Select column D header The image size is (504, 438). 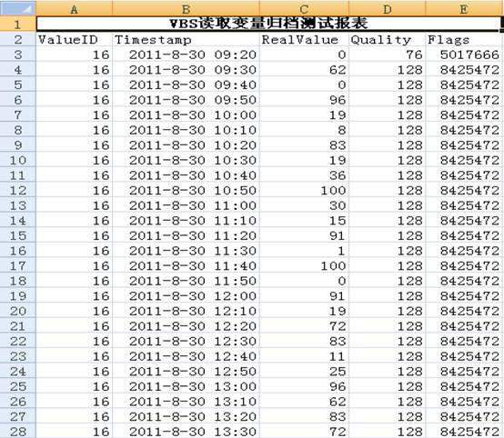point(388,8)
